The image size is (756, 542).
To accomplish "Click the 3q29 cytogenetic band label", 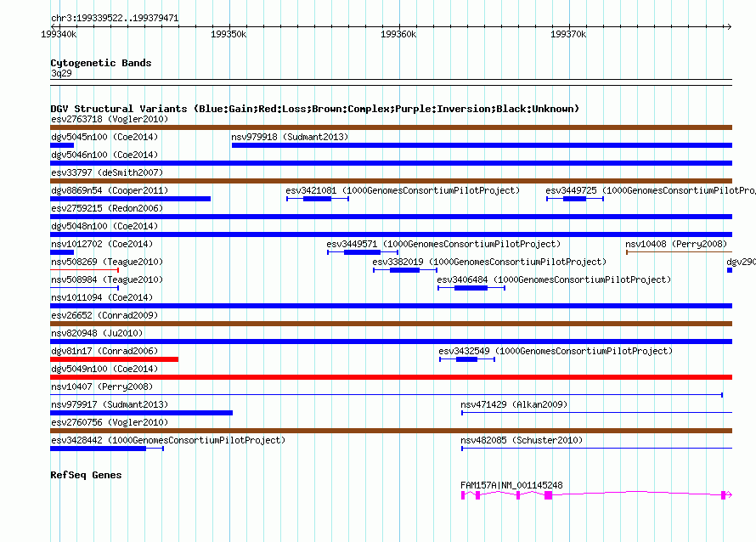I will click(61, 73).
